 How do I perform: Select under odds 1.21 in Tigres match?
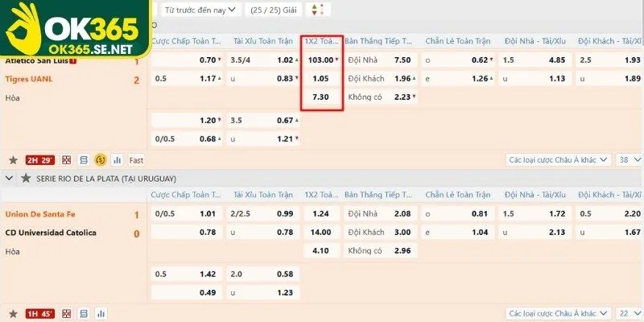[263, 138]
